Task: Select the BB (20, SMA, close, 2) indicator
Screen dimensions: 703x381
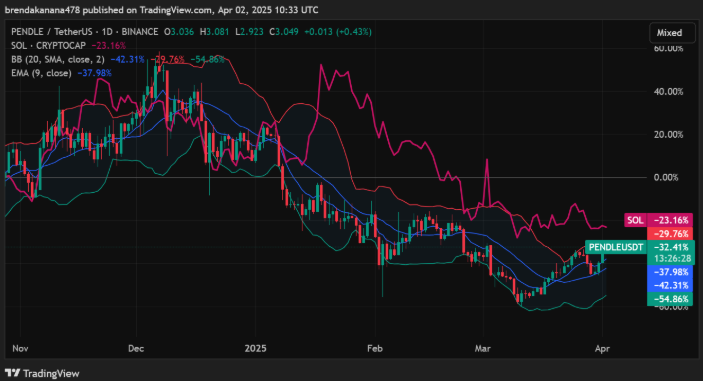Action: click(58, 59)
